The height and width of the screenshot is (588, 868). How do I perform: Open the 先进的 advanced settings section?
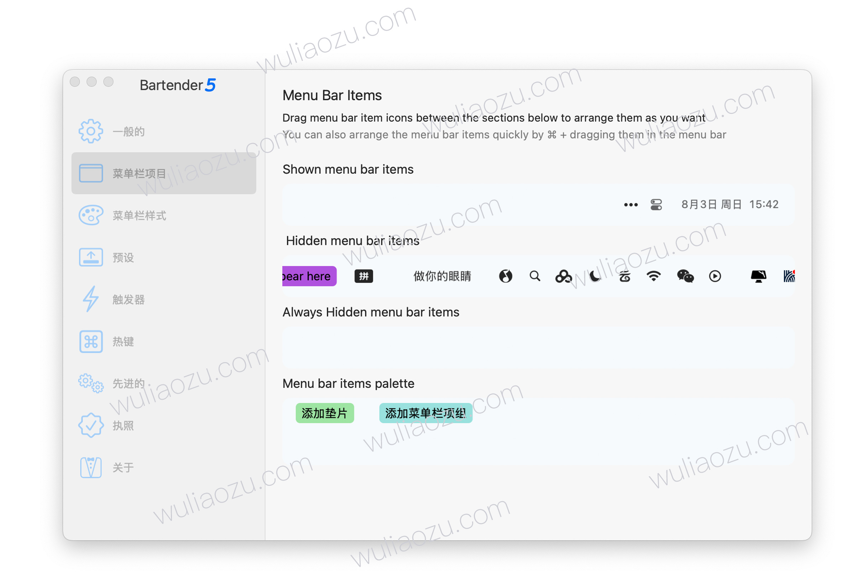coord(163,383)
